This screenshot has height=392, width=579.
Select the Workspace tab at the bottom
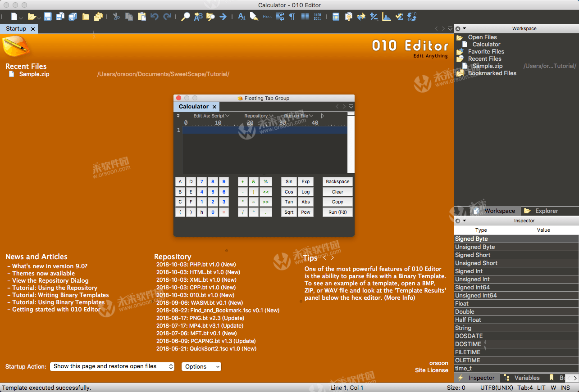point(495,211)
